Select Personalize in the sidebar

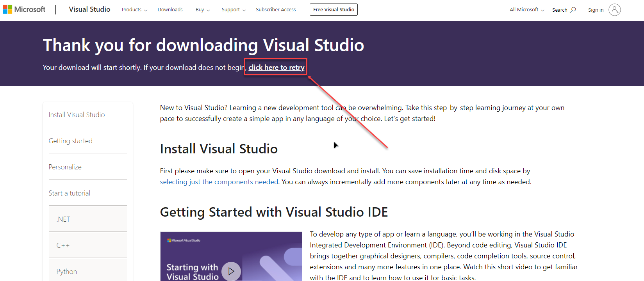pyautogui.click(x=65, y=167)
